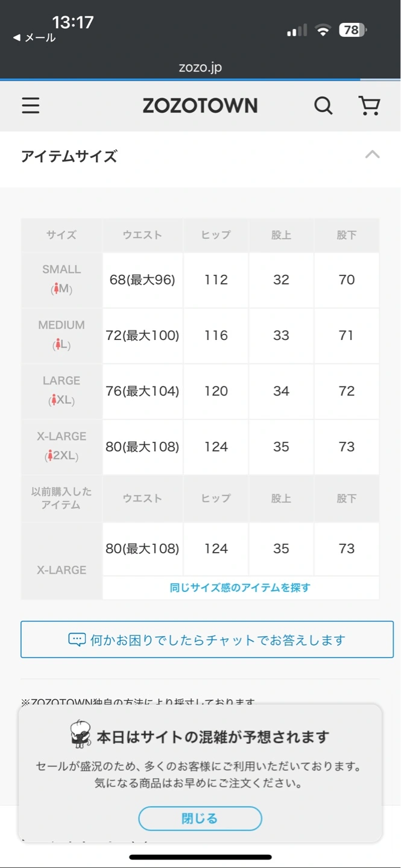
Task: Select the LARGE size row
Action: click(x=62, y=391)
